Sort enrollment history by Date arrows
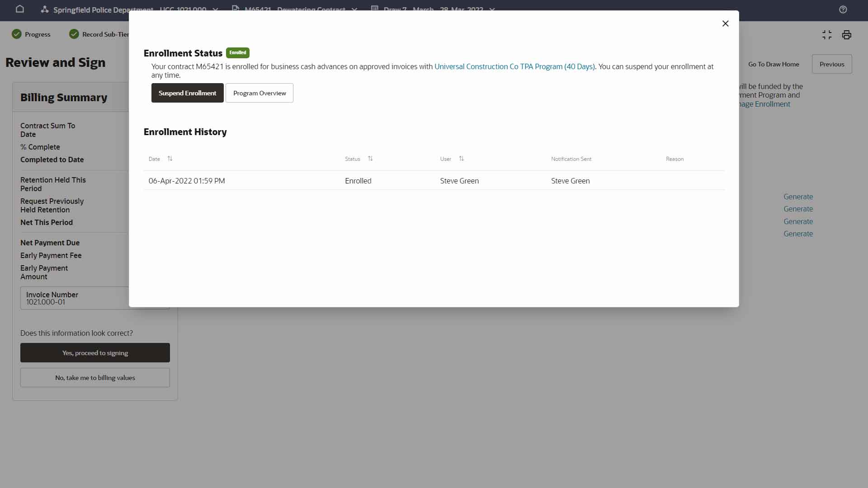Image resolution: width=868 pixels, height=488 pixels. tap(170, 159)
